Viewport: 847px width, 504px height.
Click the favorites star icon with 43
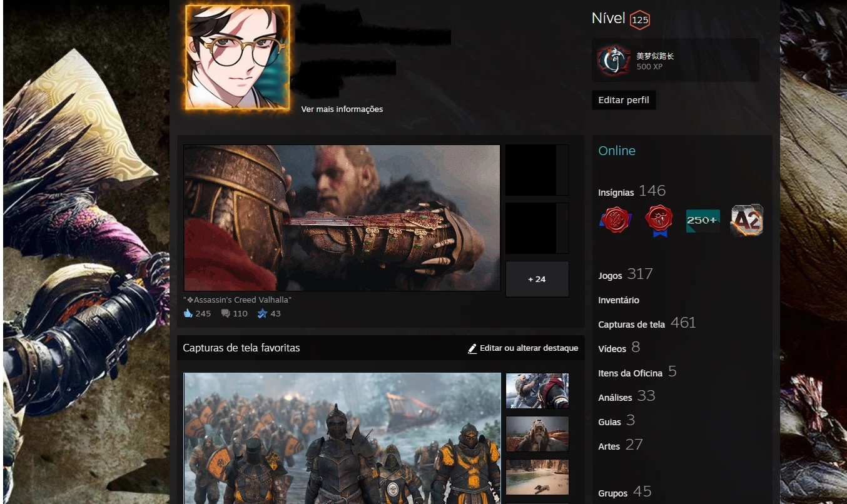(262, 313)
